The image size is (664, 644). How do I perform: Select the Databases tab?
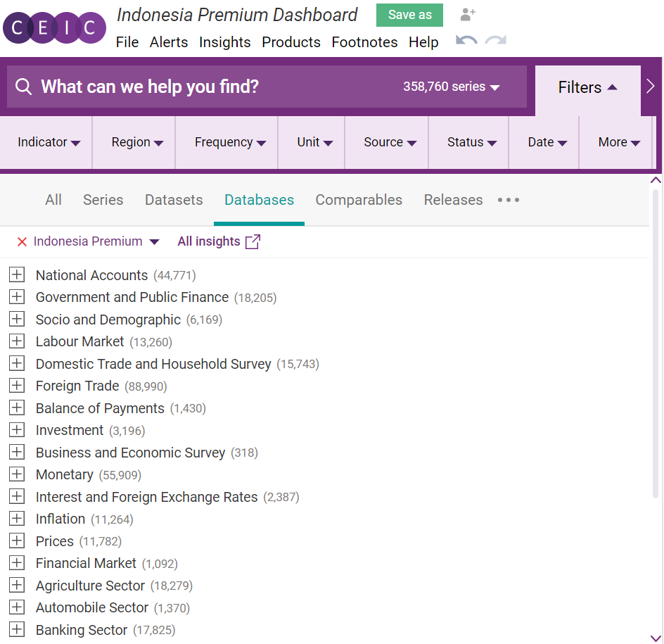click(259, 200)
